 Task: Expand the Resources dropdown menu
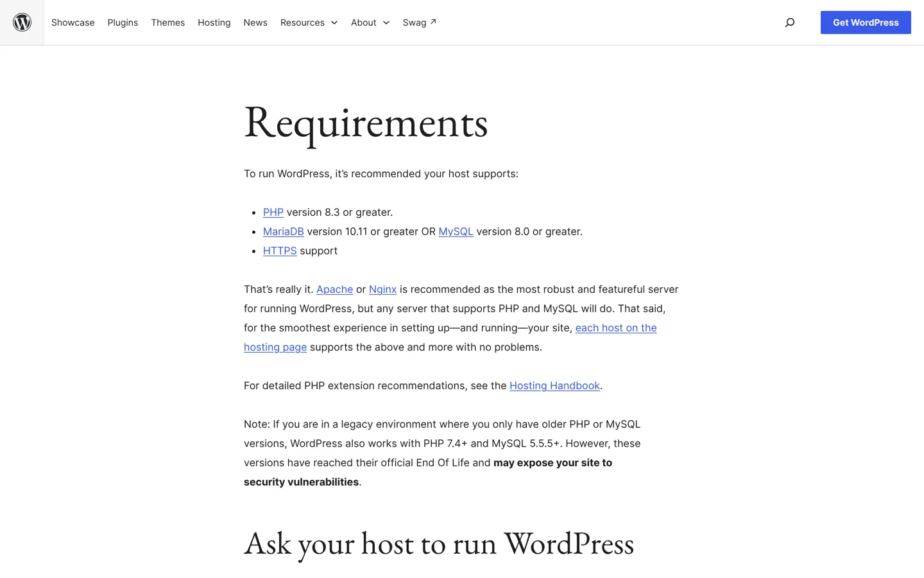click(309, 22)
